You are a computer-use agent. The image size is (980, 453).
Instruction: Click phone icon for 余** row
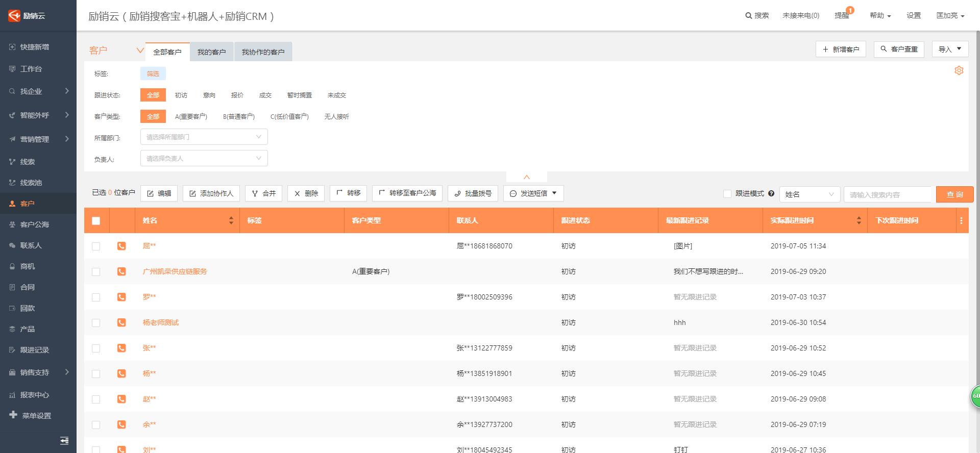(121, 424)
